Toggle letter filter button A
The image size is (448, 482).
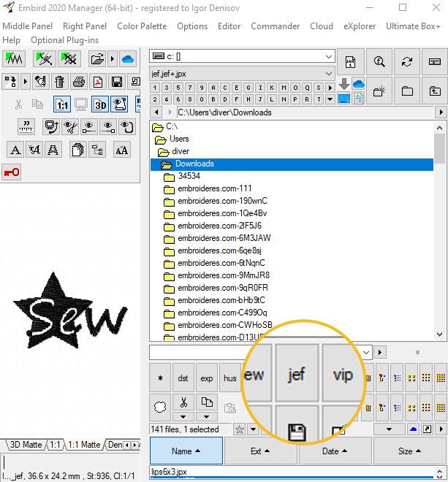[213, 88]
